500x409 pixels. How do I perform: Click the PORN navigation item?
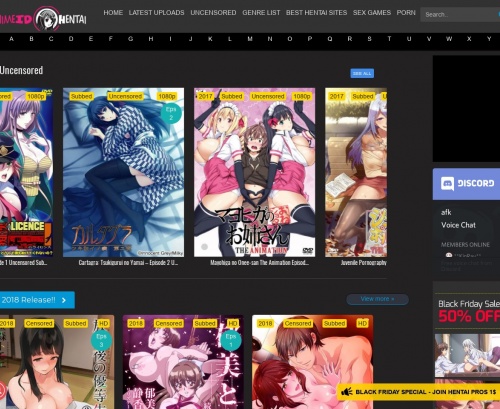point(406,13)
